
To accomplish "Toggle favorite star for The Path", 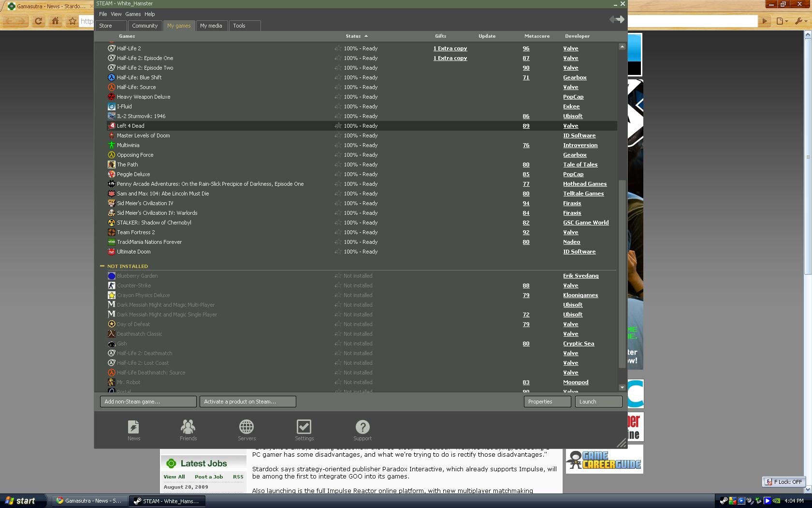I will pyautogui.click(x=338, y=164).
